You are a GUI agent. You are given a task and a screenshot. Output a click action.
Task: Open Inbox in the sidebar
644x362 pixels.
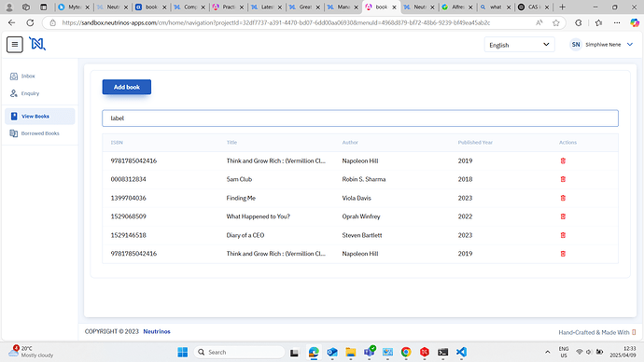[22, 76]
